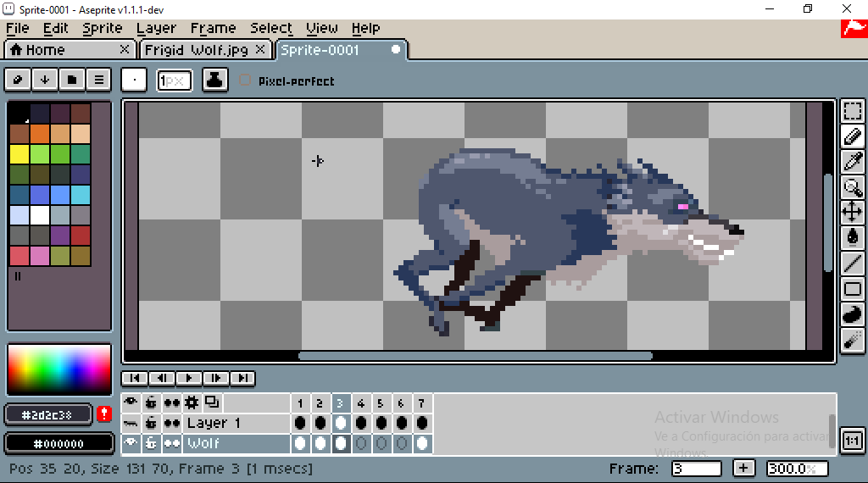Play the animation
The width and height of the screenshot is (868, 483).
click(189, 378)
